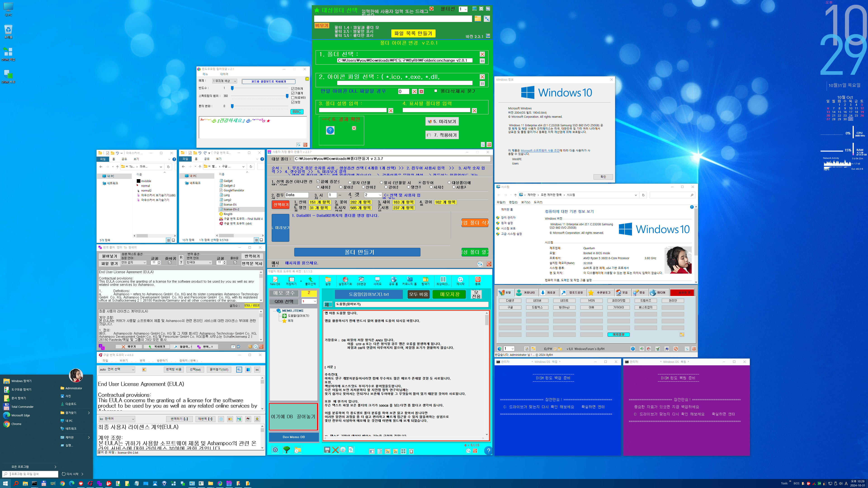Select license-EN-2 file in explorer
The height and width of the screenshot is (488, 868).
coord(231,209)
